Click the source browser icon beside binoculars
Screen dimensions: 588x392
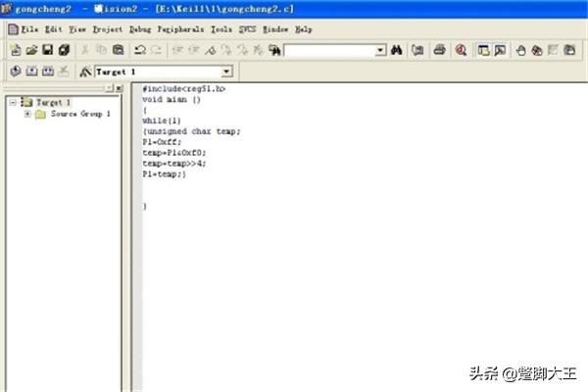pos(417,50)
